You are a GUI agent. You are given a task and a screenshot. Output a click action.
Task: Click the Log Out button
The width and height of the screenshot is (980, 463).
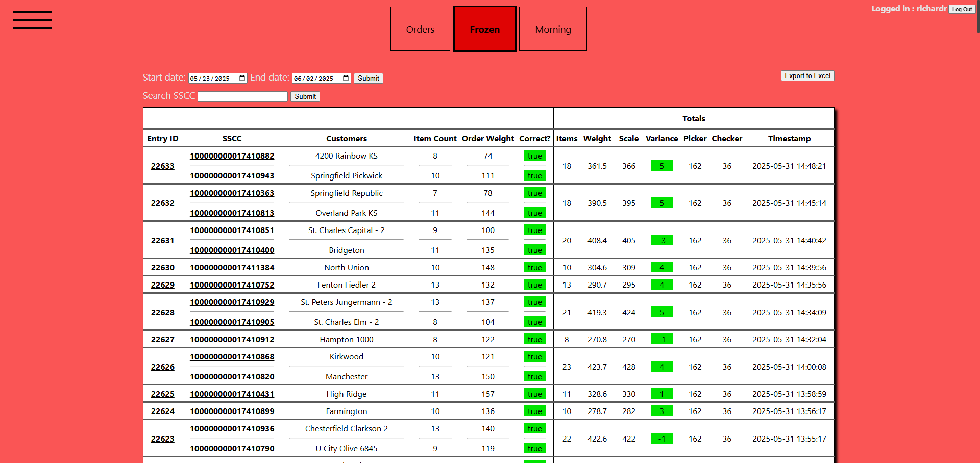(x=962, y=9)
